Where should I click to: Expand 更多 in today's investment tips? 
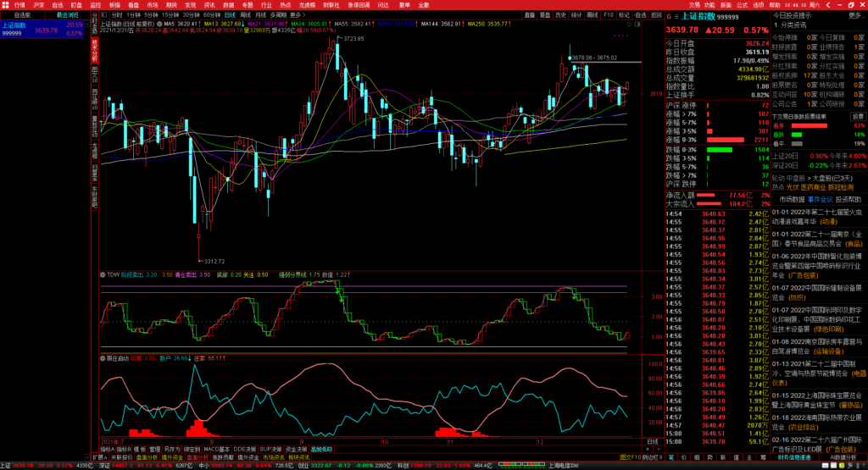coord(855,15)
